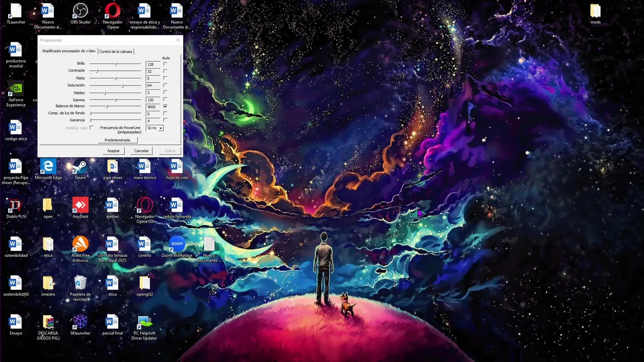Open Avast Free Antivirus shortcut
The height and width of the screenshot is (362, 644).
(x=80, y=249)
